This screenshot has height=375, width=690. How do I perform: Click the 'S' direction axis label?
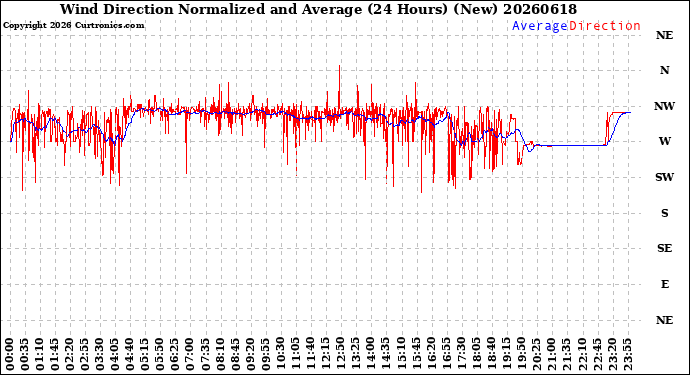click(x=664, y=213)
